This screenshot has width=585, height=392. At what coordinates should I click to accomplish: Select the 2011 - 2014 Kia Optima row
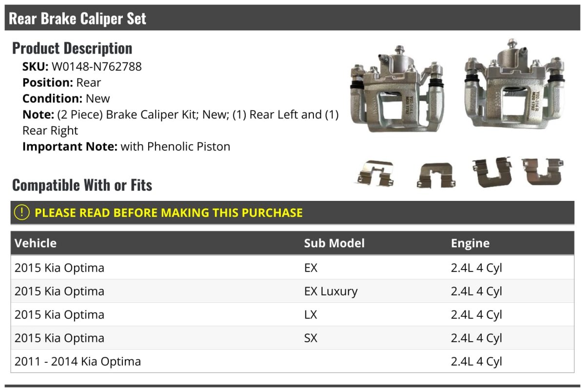(x=292, y=361)
